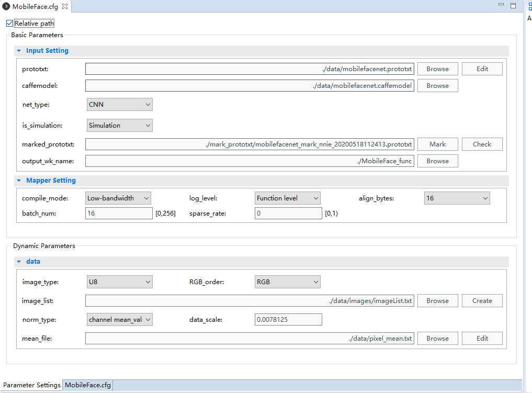The image size is (532, 393).
Task: Collapse the Input Setting section
Action: (x=19, y=51)
